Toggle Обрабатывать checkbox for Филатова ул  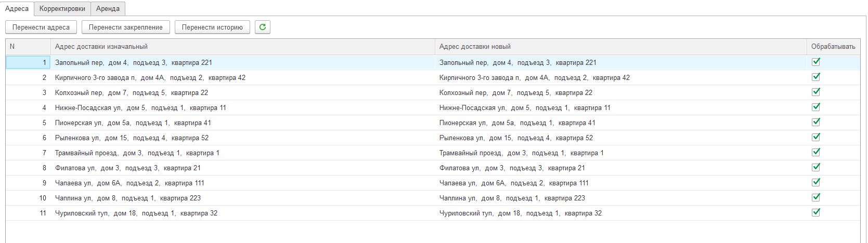(x=815, y=167)
